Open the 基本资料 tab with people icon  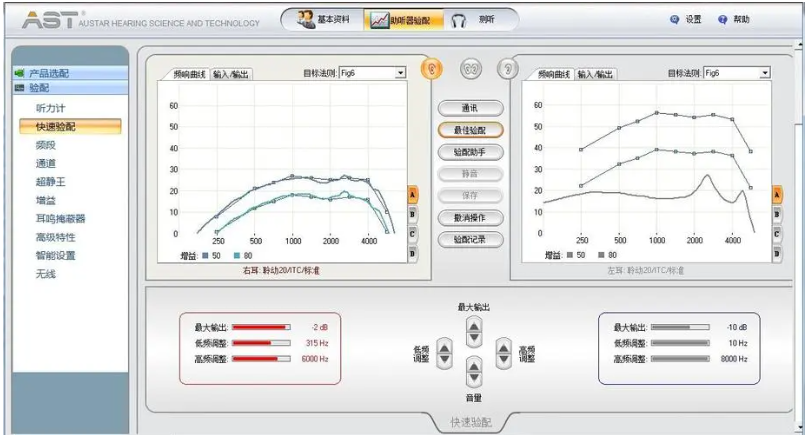point(324,20)
